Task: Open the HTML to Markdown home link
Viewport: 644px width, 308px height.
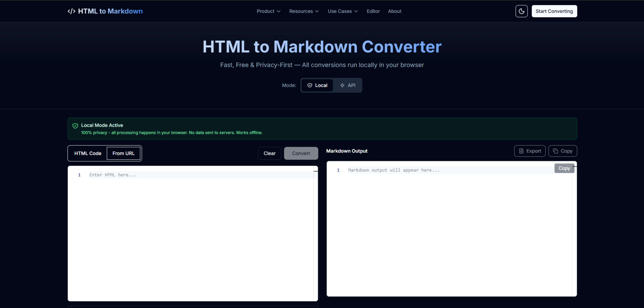Action: point(105,11)
